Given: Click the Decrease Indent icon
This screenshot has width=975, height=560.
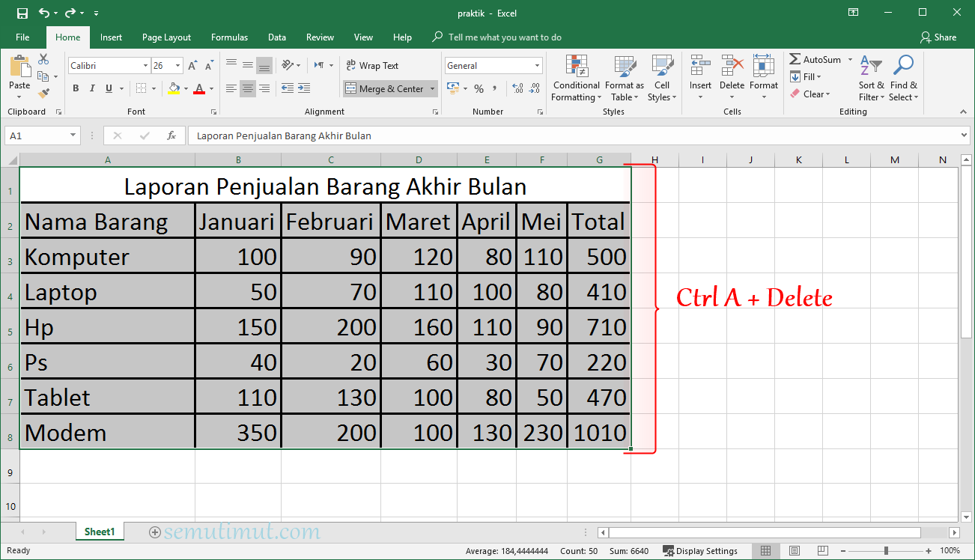Looking at the screenshot, I should [288, 88].
